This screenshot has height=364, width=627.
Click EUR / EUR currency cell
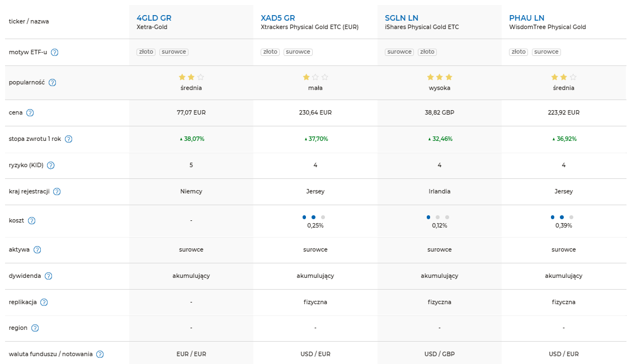[x=191, y=354]
